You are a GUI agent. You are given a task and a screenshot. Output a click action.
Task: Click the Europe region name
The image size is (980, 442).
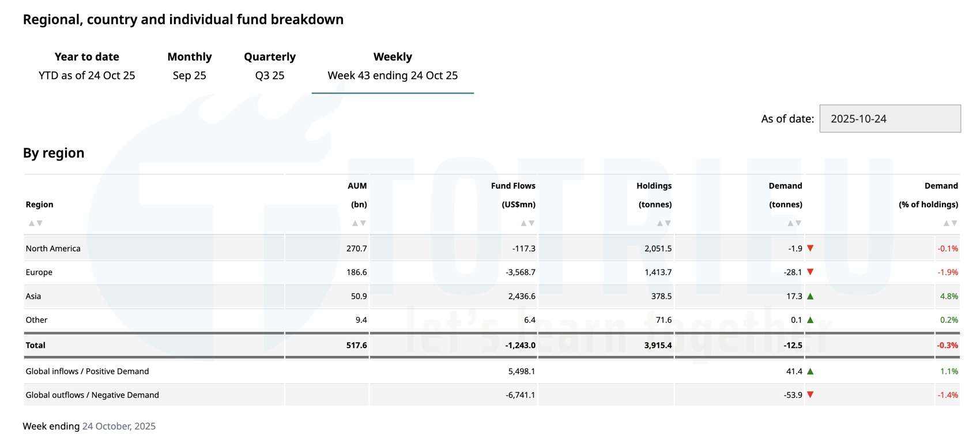(39, 272)
